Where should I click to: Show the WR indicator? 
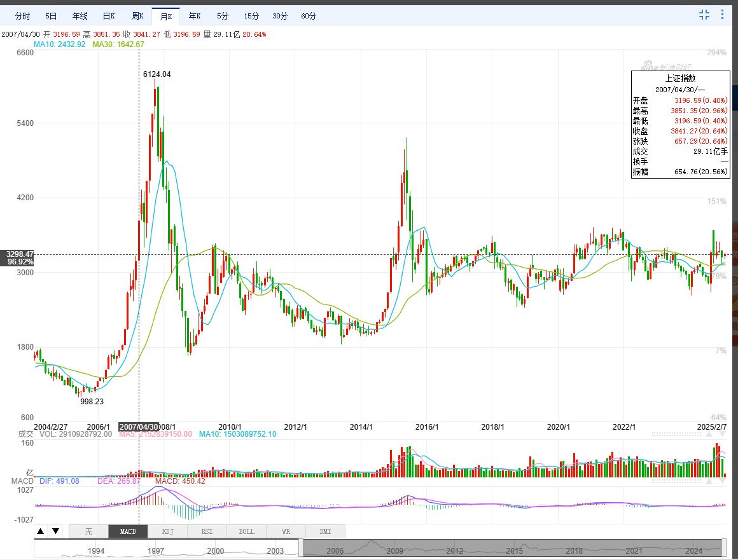tap(286, 531)
